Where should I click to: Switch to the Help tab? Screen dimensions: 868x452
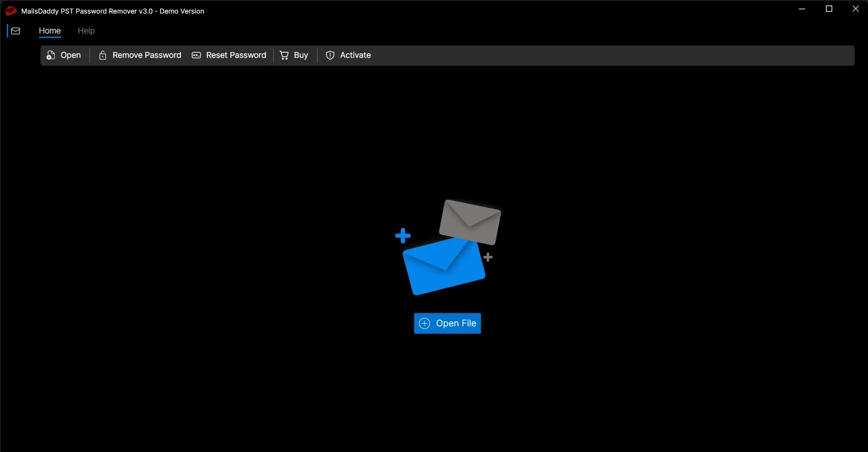(x=86, y=31)
